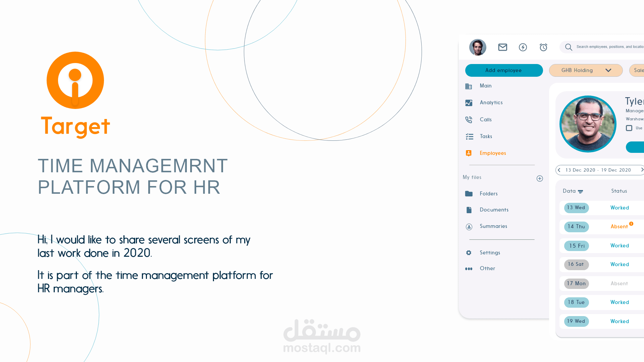Click the My files section label

pyautogui.click(x=472, y=177)
